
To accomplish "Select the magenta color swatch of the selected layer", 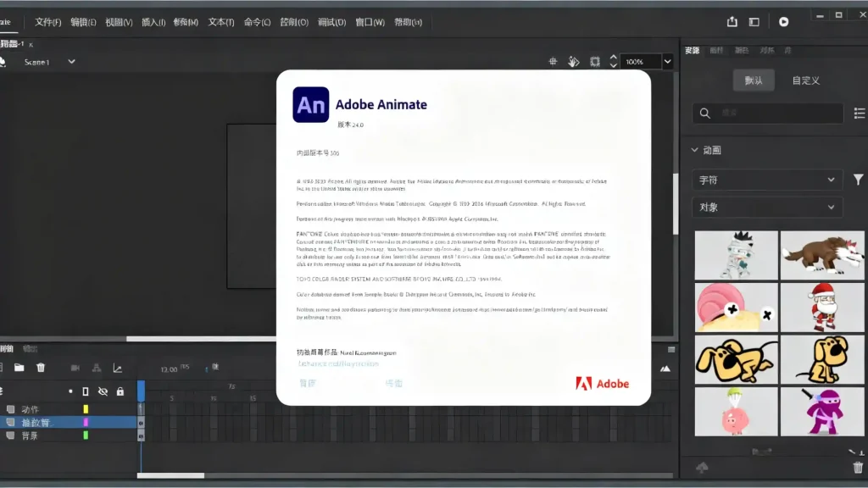I will pos(86,422).
